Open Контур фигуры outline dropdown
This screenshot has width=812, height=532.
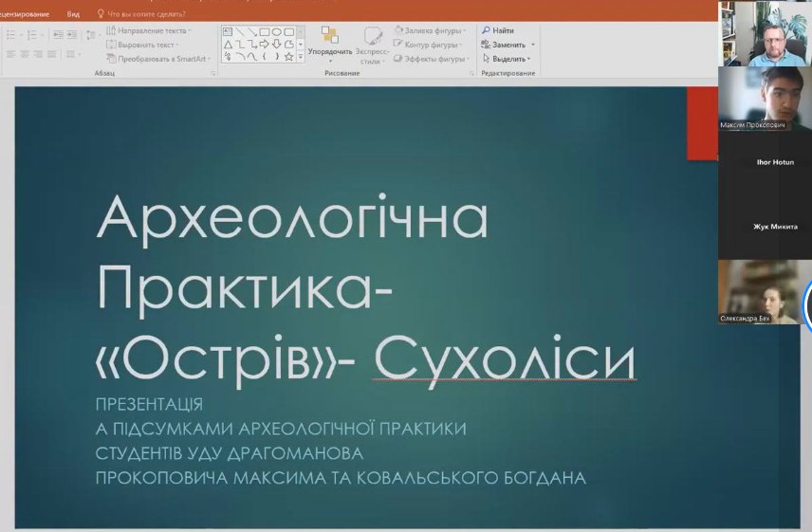click(x=428, y=45)
